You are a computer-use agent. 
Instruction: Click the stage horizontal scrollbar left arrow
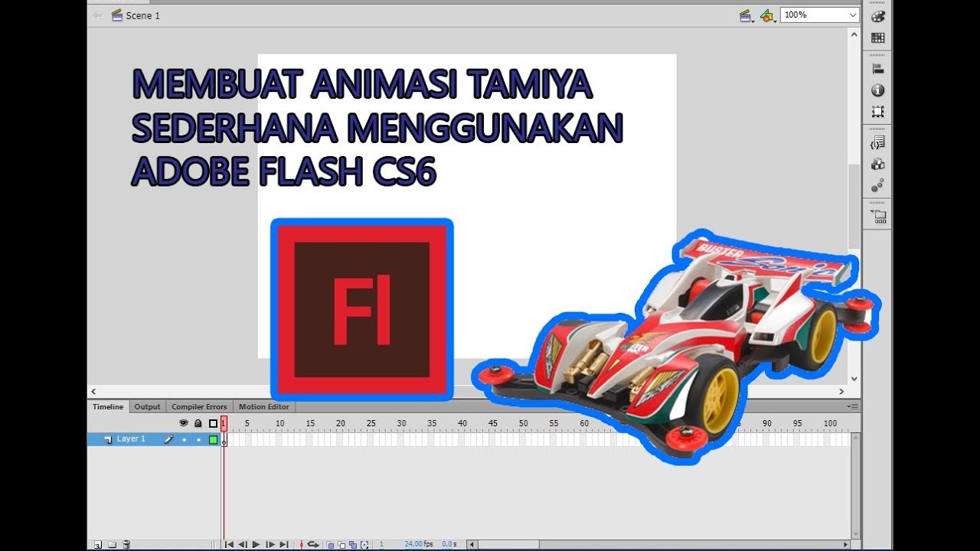click(93, 391)
